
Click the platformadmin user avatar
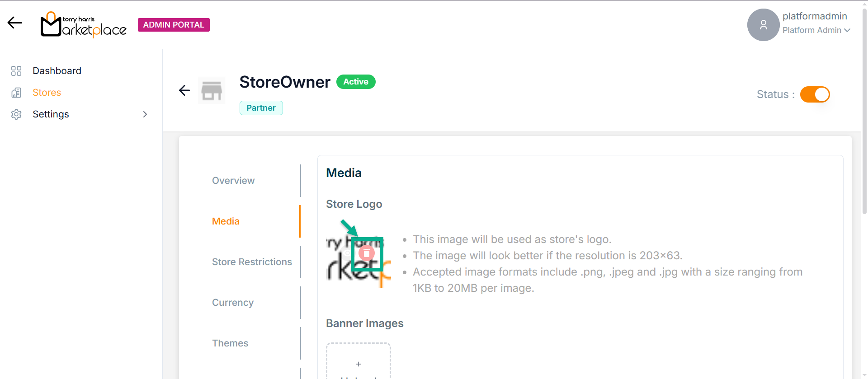763,25
